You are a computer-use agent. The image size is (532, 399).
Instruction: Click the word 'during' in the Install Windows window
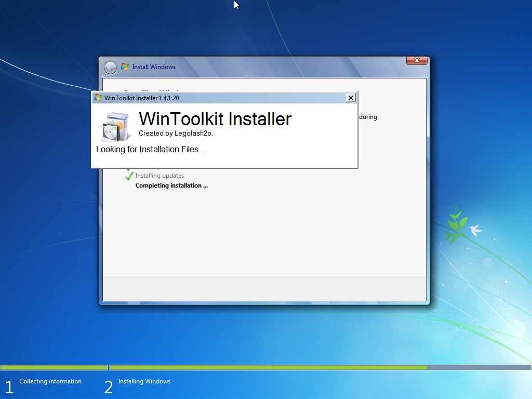point(368,117)
